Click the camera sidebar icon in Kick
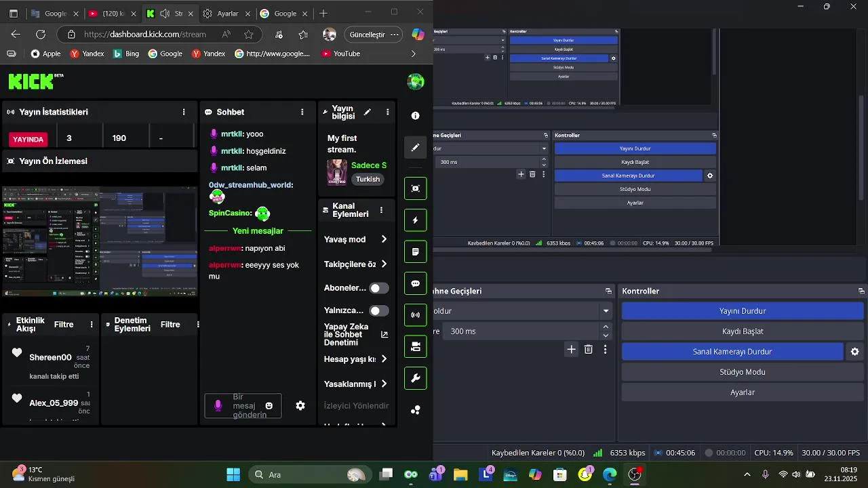 (x=416, y=346)
